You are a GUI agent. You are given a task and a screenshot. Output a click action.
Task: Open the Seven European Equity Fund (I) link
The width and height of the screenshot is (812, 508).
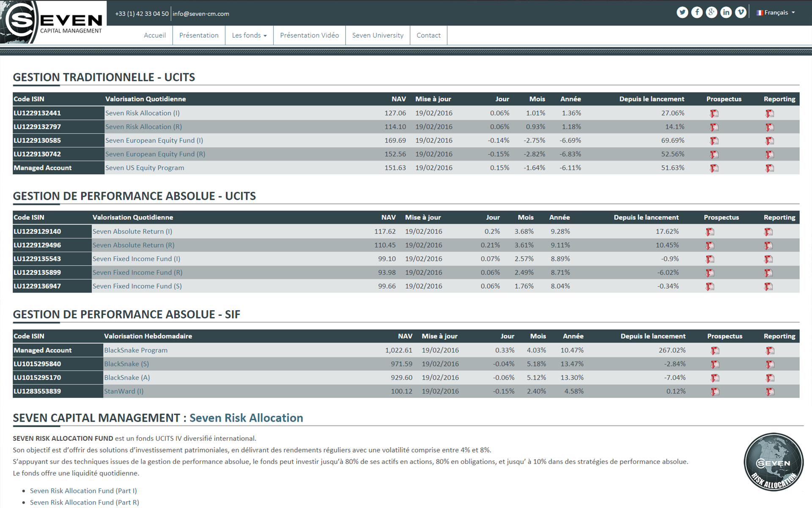point(154,140)
